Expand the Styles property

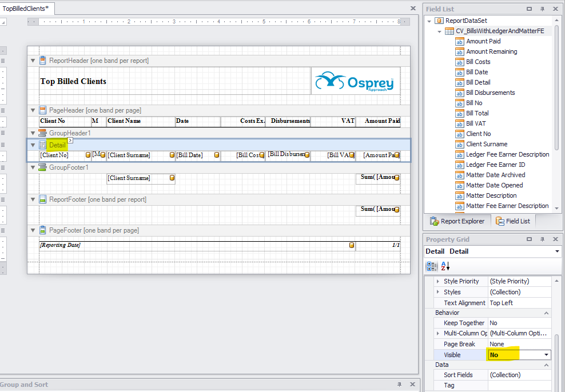[438, 292]
